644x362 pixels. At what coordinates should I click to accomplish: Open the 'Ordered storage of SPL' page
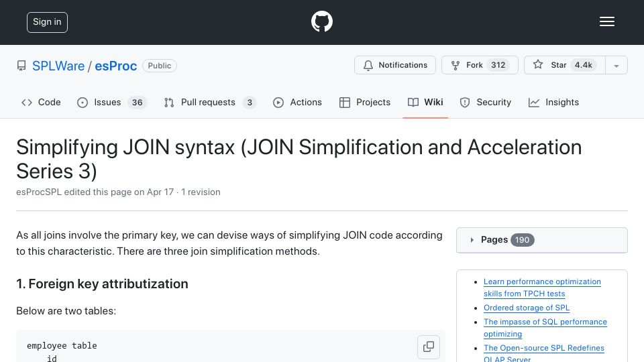coord(527,308)
